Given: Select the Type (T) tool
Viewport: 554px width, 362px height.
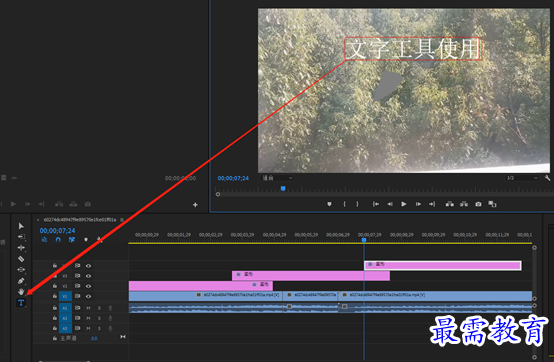Looking at the screenshot, I should pos(21,303).
